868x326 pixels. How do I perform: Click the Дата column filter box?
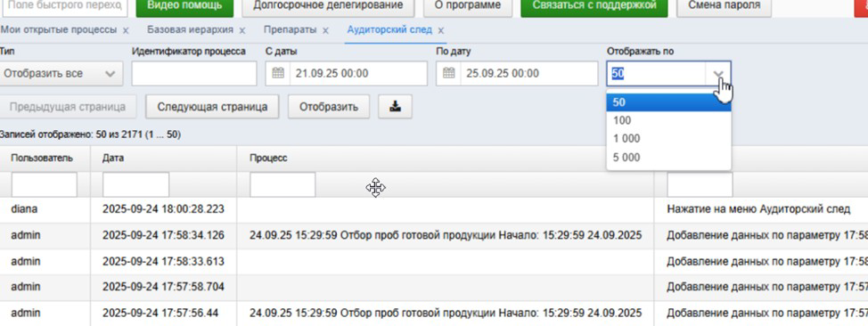(x=136, y=184)
